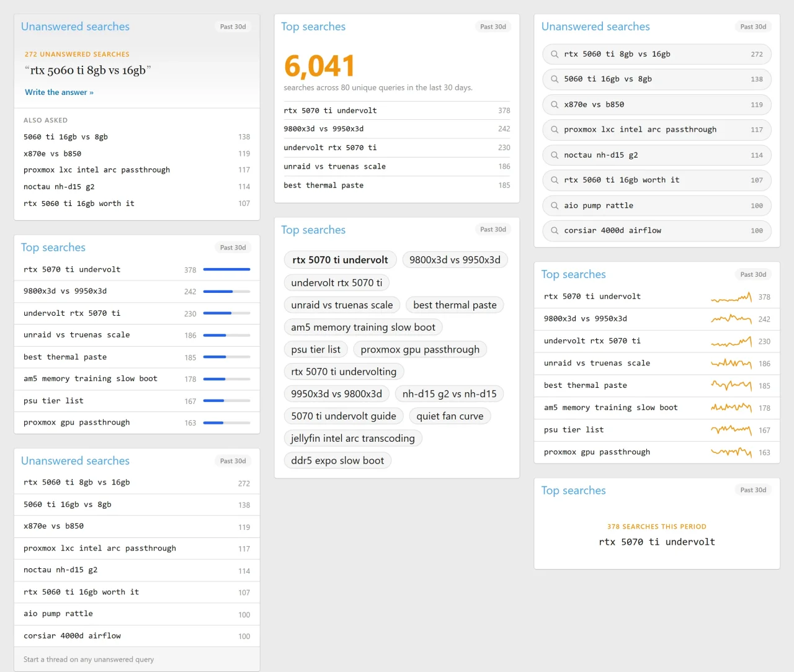Click search icon beside '5060 ti 16gb vs 8gb' pill

tap(555, 79)
